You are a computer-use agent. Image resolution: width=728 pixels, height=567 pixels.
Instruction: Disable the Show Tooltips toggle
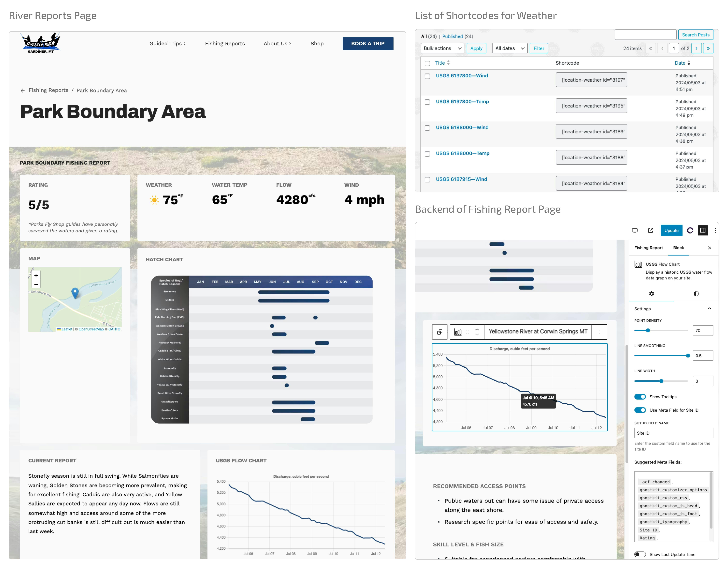click(640, 397)
